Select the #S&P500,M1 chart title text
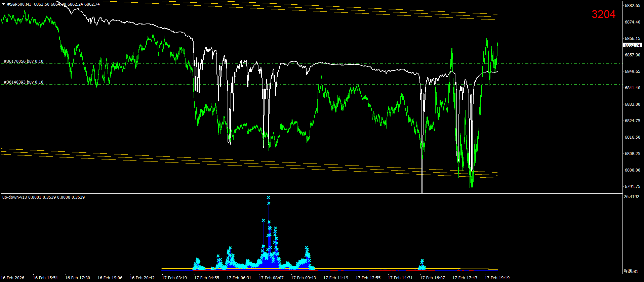 tap(19, 4)
